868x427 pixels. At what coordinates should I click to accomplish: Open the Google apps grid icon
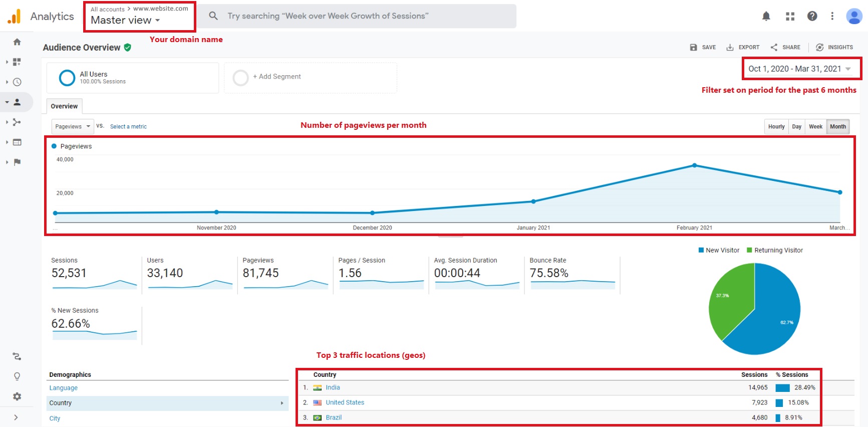click(790, 16)
